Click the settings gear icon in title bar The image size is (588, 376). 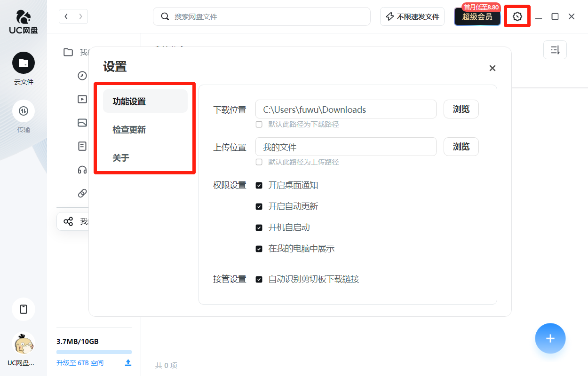point(517,16)
